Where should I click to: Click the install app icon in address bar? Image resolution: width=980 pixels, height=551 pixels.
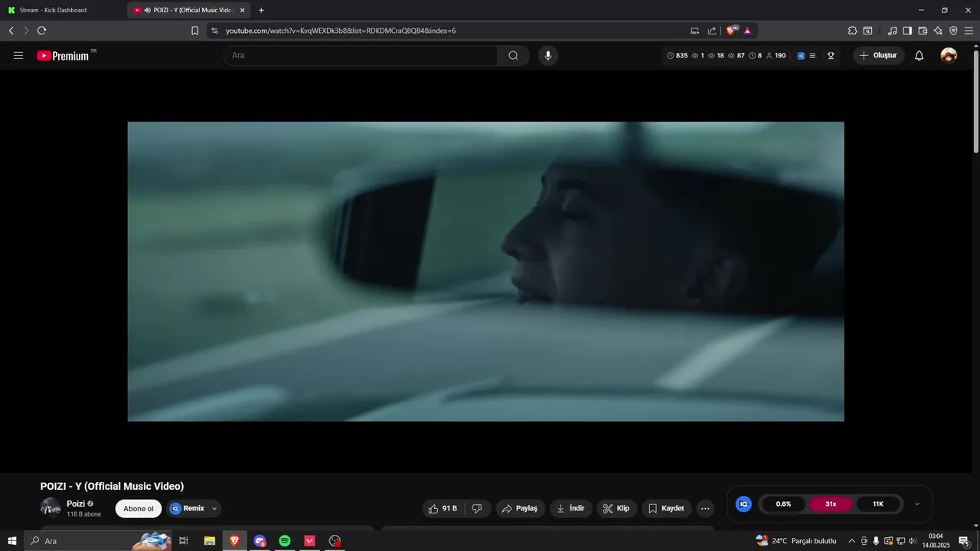[694, 31]
